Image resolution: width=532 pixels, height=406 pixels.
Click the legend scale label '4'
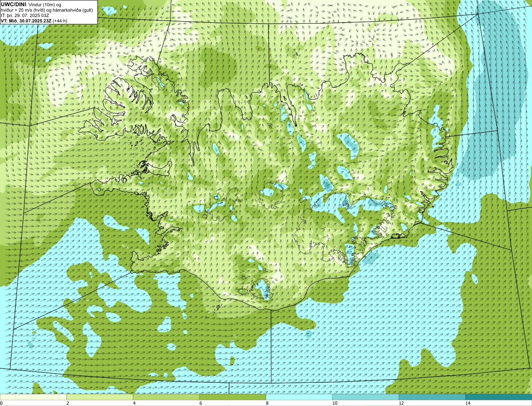134,403
